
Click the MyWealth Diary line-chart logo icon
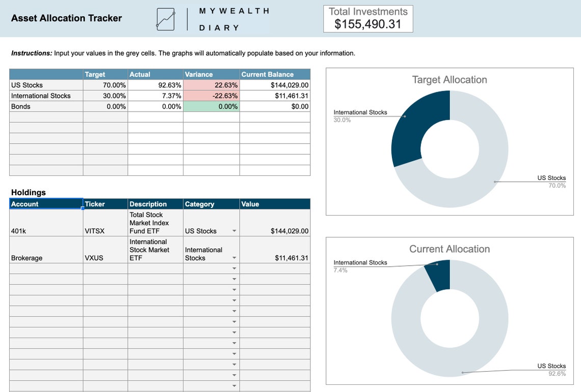(165, 19)
